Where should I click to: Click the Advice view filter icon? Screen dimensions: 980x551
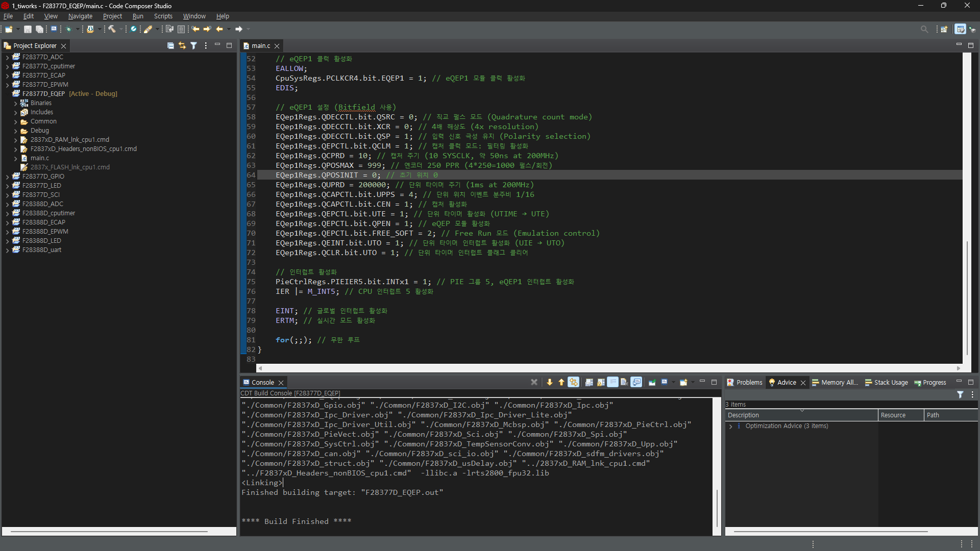click(960, 394)
